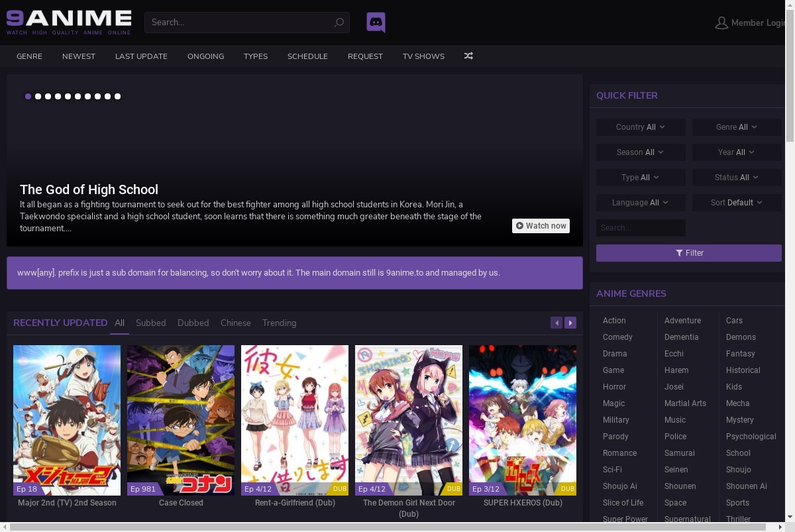Image resolution: width=795 pixels, height=532 pixels.
Task: Open the Genre filter dropdown
Action: tap(737, 127)
